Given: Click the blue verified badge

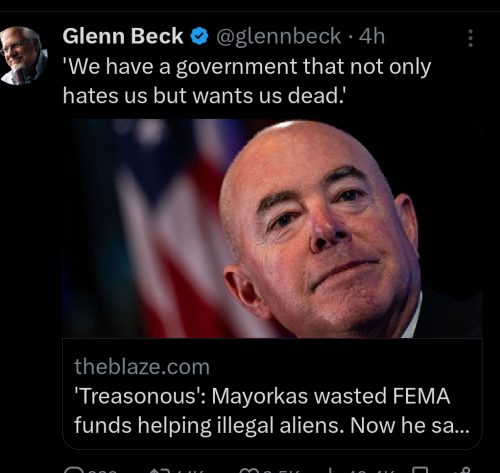Looking at the screenshot, I should (199, 36).
